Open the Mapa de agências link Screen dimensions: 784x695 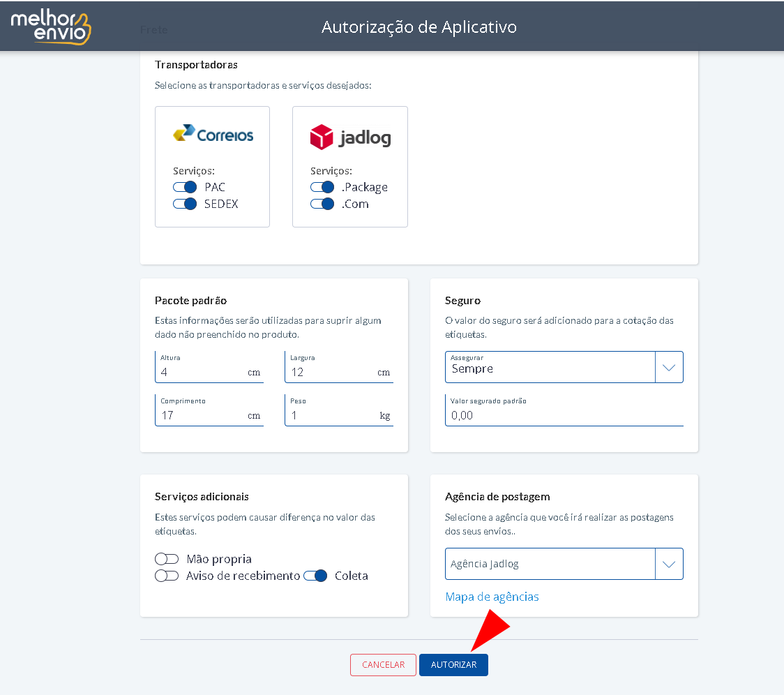tap(492, 597)
